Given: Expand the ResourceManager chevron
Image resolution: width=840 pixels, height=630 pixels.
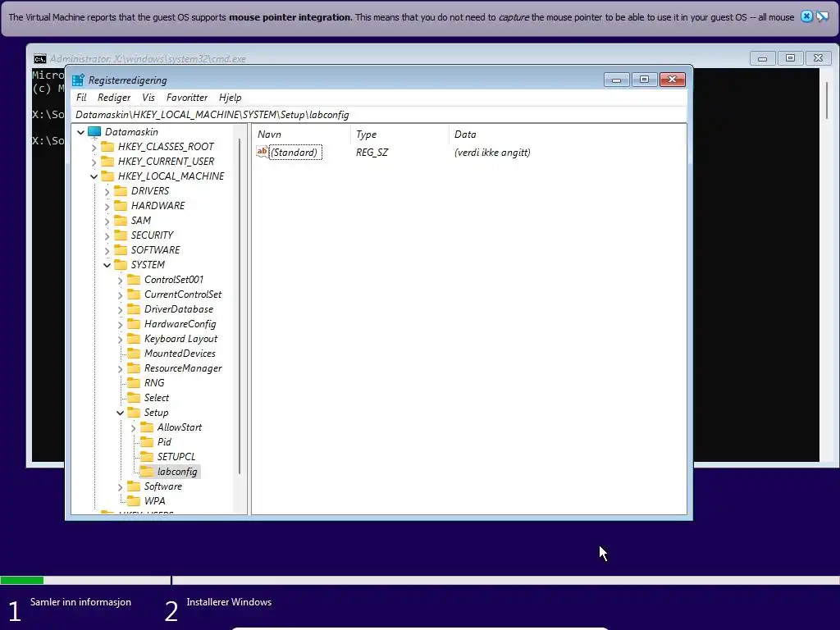Looking at the screenshot, I should (x=121, y=369).
